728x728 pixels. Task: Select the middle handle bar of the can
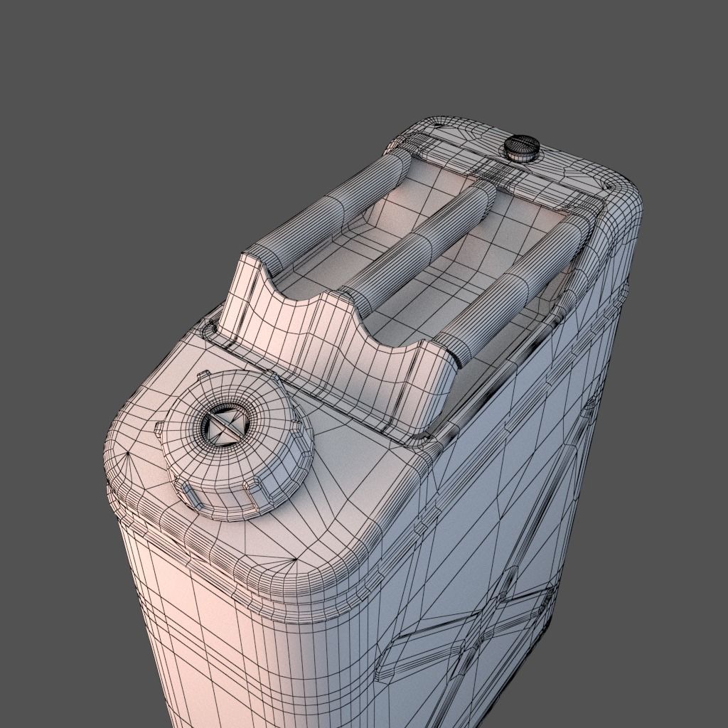[419, 247]
